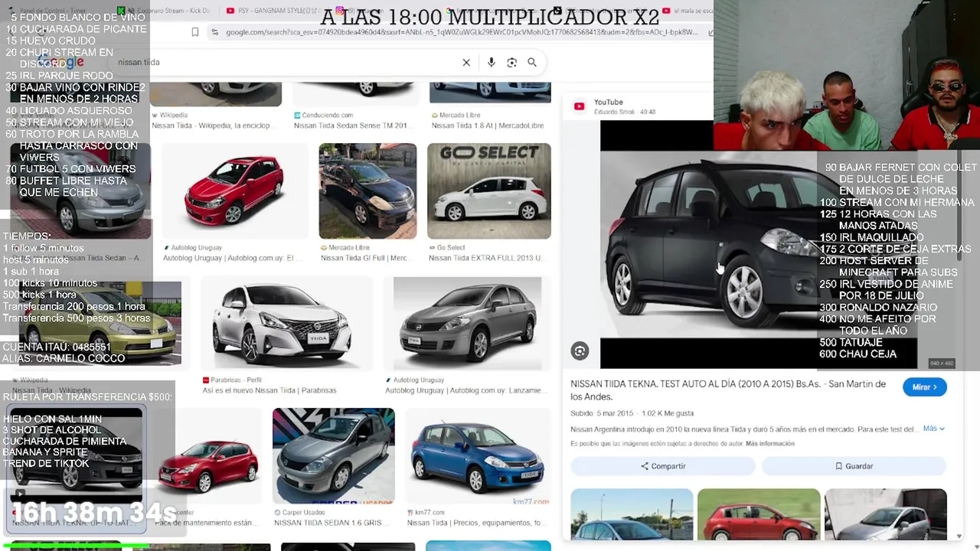Open the dark blue Tiida GI Full Mercado Libre image
The image size is (980, 551).
tap(367, 191)
